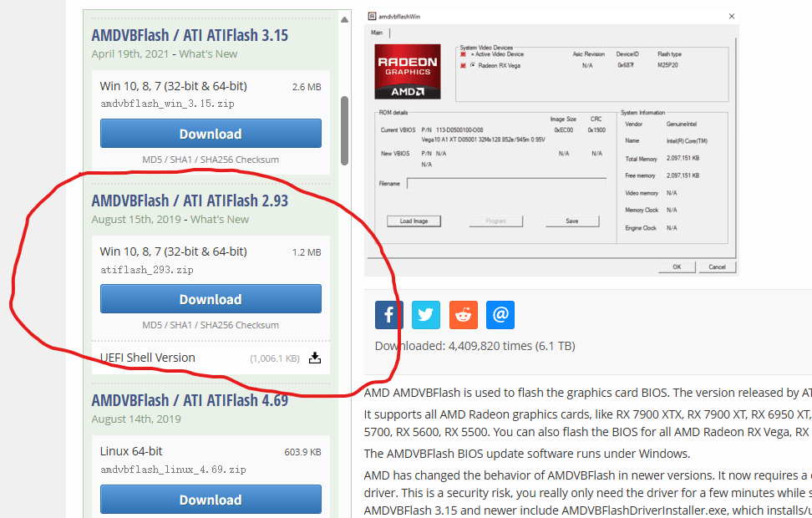This screenshot has height=518, width=812.
Task: Click the Save button in amdvbflashWin
Action: 572,221
